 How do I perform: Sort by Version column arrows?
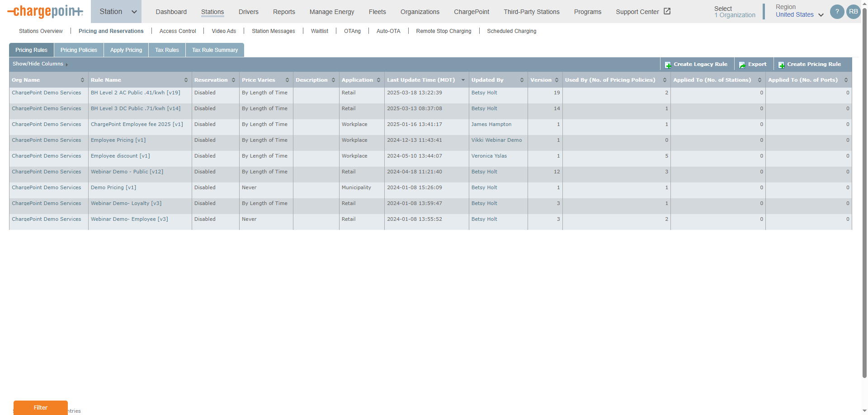(x=557, y=80)
